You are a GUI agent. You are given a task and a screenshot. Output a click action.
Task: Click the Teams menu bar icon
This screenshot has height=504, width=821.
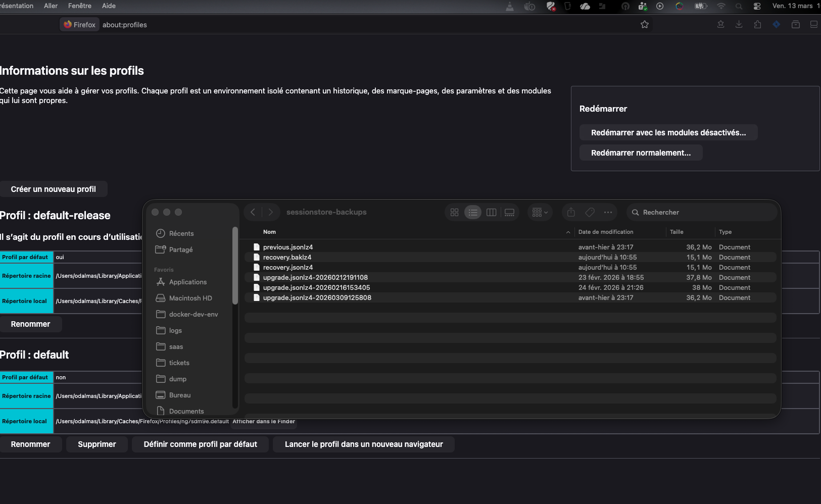[643, 6]
